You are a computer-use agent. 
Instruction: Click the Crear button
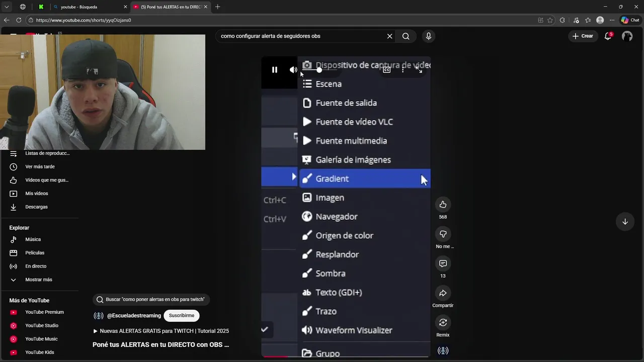tap(583, 36)
